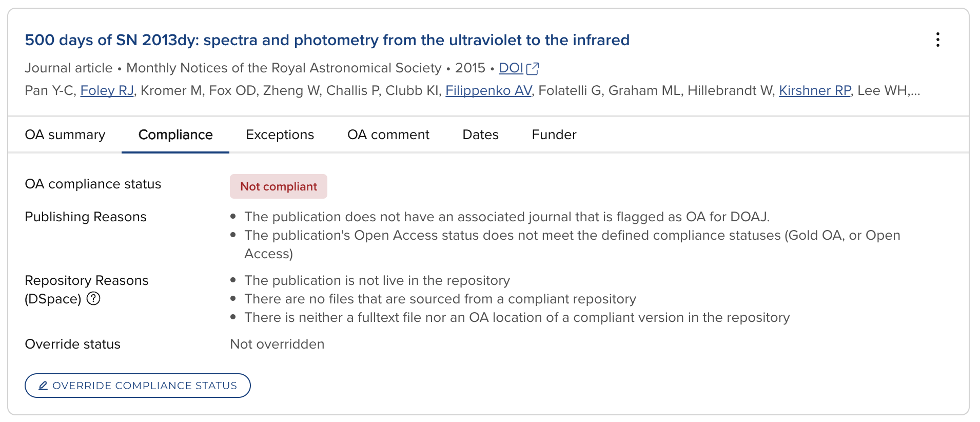Click the Not compliant status badge
This screenshot has width=980, height=422.
click(278, 186)
